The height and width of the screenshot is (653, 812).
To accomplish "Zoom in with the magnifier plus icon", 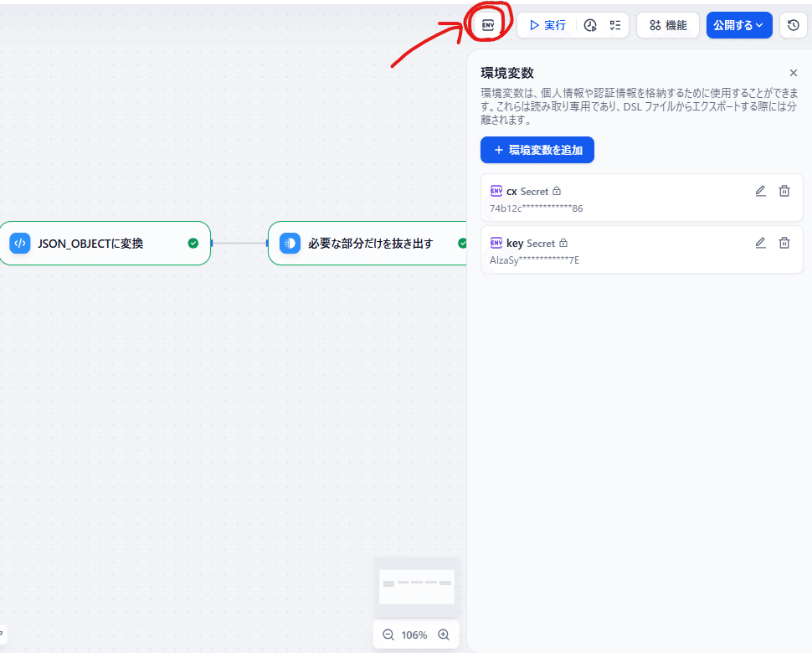I will (445, 635).
